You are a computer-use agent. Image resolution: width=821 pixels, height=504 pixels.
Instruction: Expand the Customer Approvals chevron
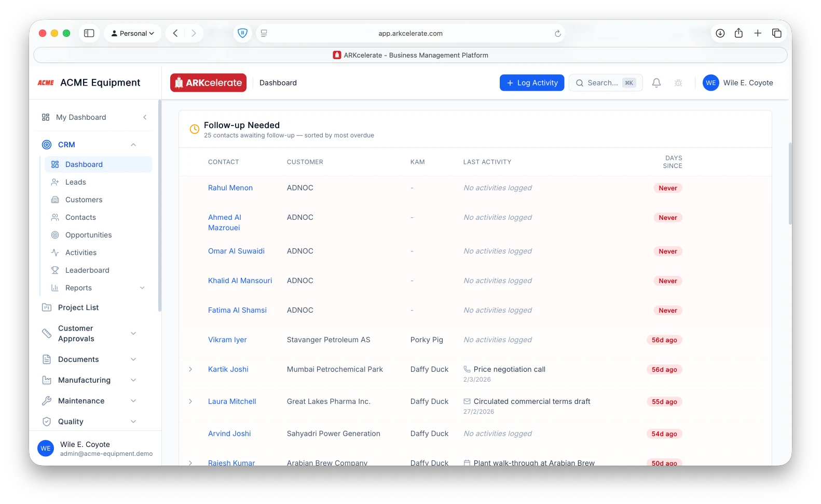[x=133, y=333]
